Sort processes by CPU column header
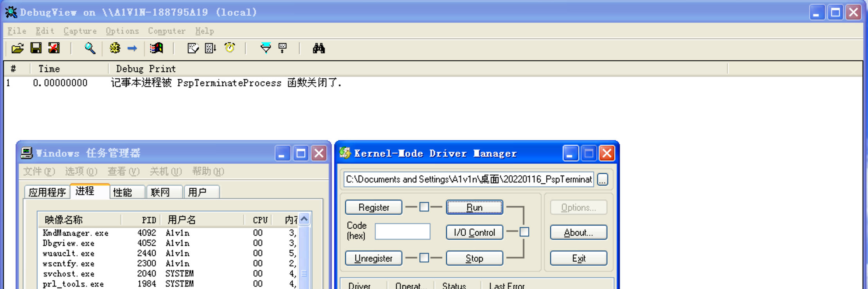The width and height of the screenshot is (868, 289). [x=258, y=220]
